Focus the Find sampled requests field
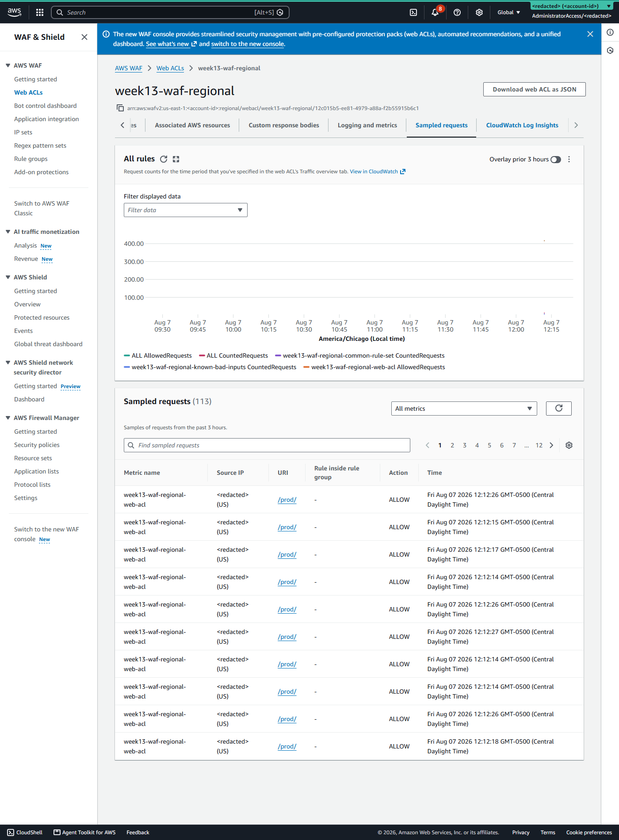 [267, 445]
